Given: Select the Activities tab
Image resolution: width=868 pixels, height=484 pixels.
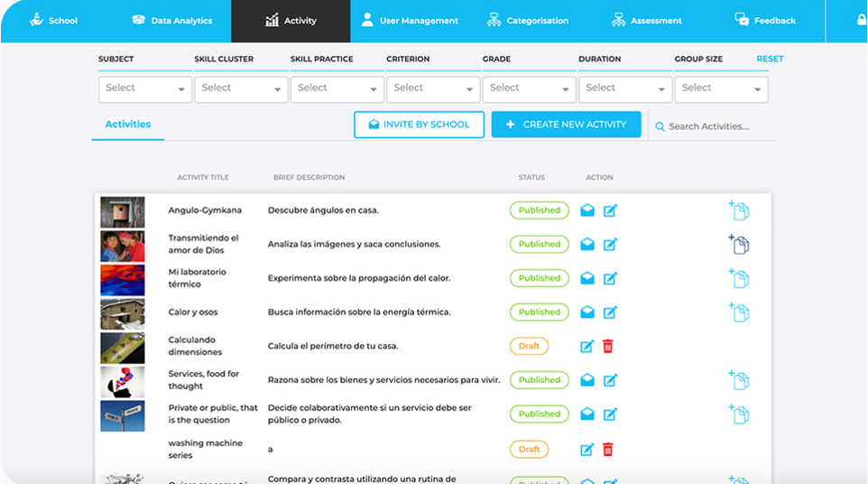Looking at the screenshot, I should click(128, 125).
